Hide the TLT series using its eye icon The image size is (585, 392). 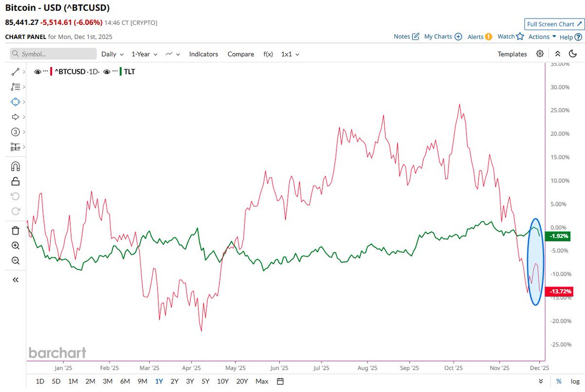107,71
